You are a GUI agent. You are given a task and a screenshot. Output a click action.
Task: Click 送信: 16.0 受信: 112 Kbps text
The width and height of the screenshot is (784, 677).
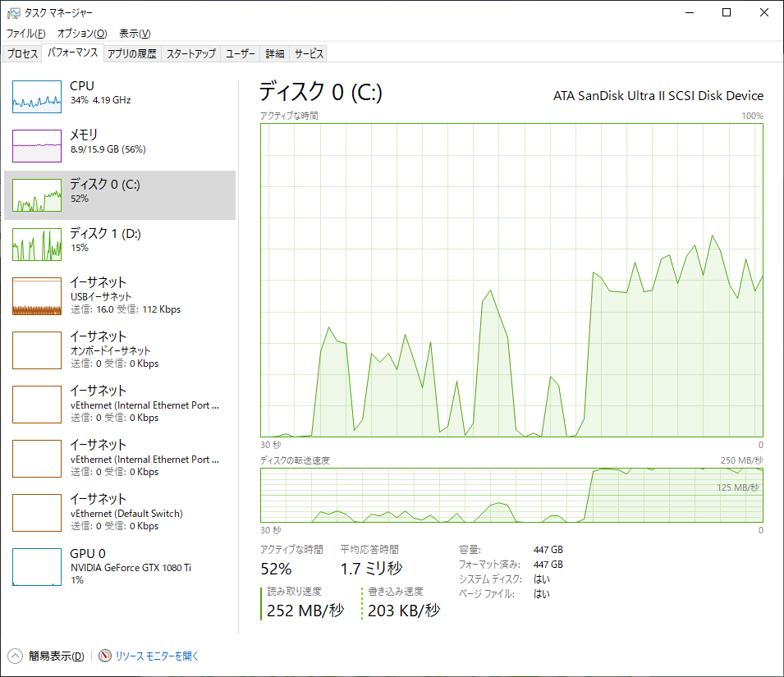(126, 309)
